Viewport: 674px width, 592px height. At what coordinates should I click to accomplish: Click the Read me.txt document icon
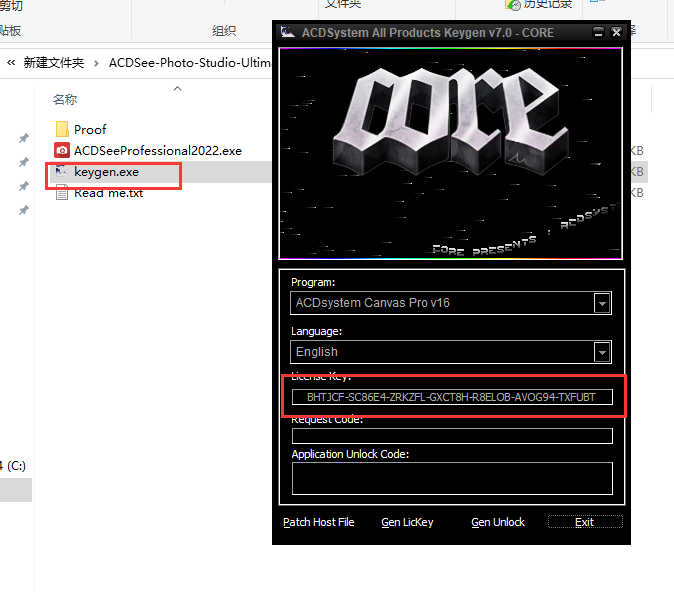pos(62,193)
